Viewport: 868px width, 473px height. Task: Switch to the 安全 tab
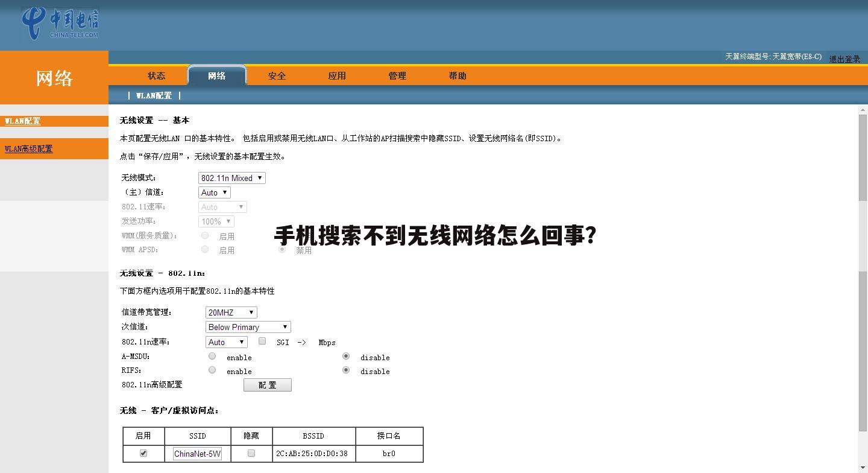277,76
